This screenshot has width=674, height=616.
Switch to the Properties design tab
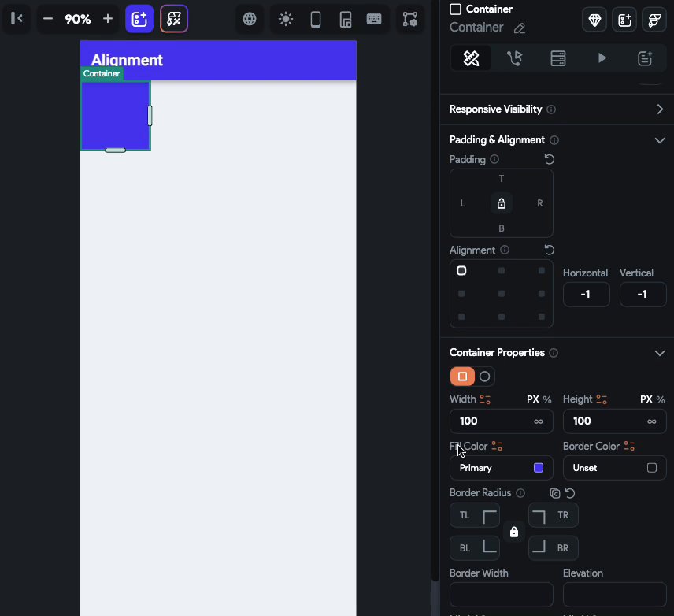point(471,58)
